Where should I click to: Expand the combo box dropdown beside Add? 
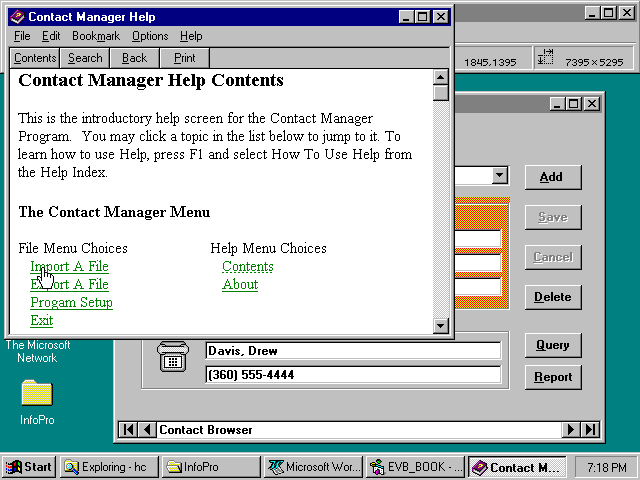499,176
